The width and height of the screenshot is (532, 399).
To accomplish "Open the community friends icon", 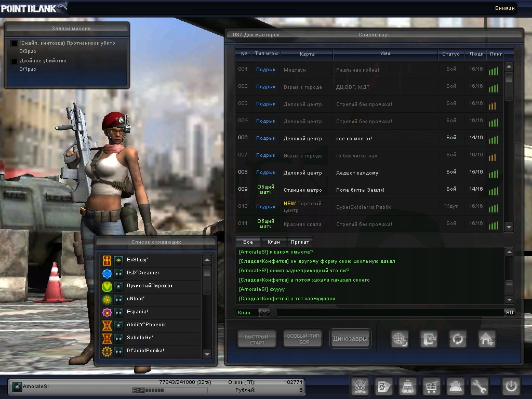I will coord(455,387).
